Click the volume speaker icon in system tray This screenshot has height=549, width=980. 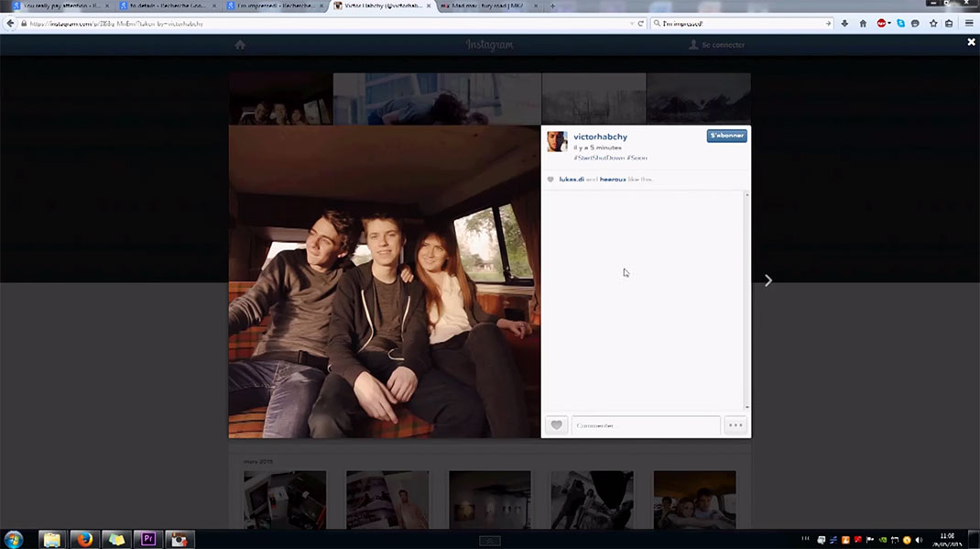click(919, 540)
